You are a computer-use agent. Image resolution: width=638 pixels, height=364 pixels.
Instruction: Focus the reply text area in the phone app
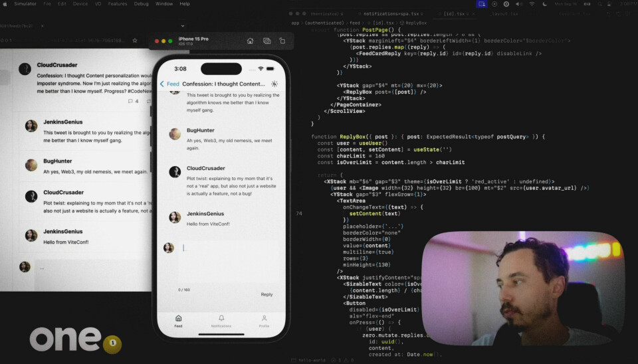(x=231, y=262)
